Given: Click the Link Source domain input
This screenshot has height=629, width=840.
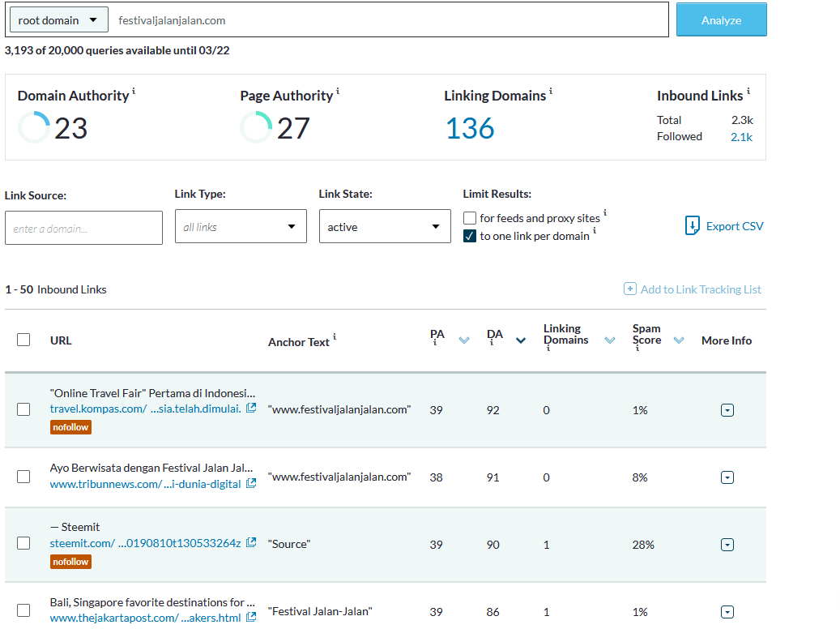Looking at the screenshot, I should pyautogui.click(x=83, y=228).
